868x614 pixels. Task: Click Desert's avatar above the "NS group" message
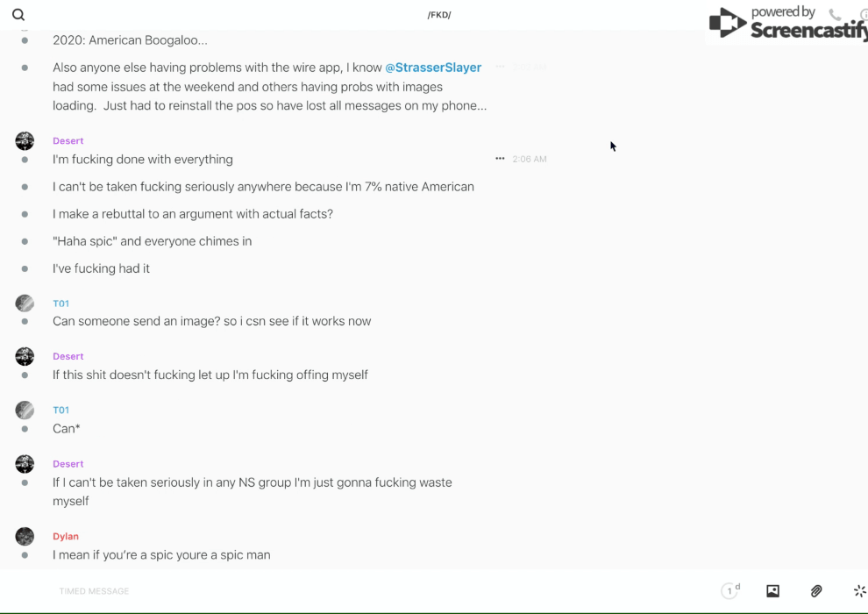[25, 463]
